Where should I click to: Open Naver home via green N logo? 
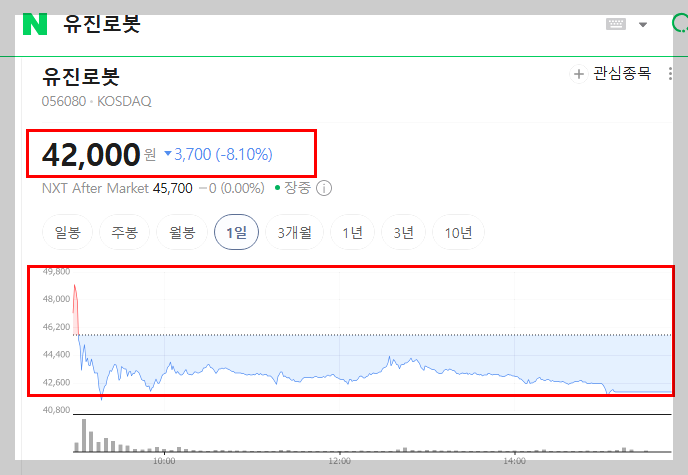(x=35, y=25)
